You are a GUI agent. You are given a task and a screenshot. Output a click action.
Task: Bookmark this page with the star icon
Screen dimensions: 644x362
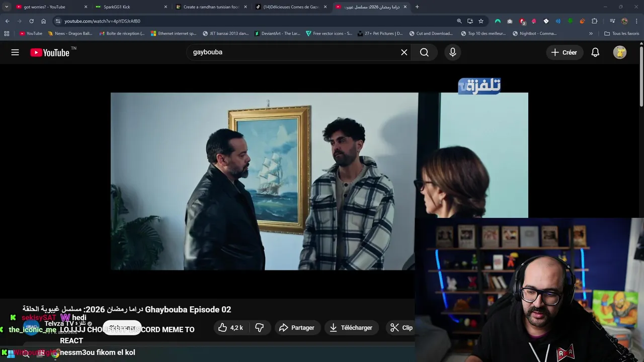point(481,21)
